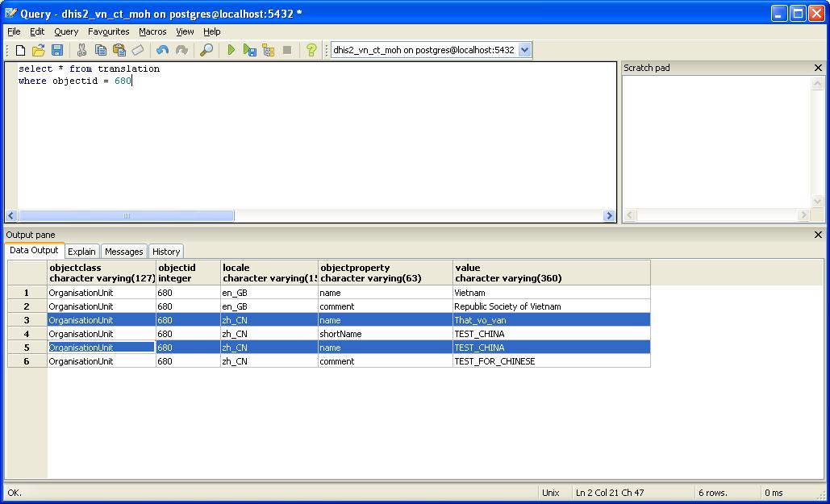Save the query with floppy disk icon
This screenshot has width=830, height=504.
tap(56, 50)
